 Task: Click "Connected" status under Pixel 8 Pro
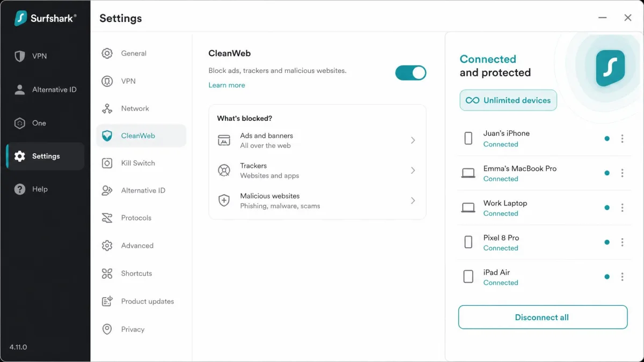(501, 248)
